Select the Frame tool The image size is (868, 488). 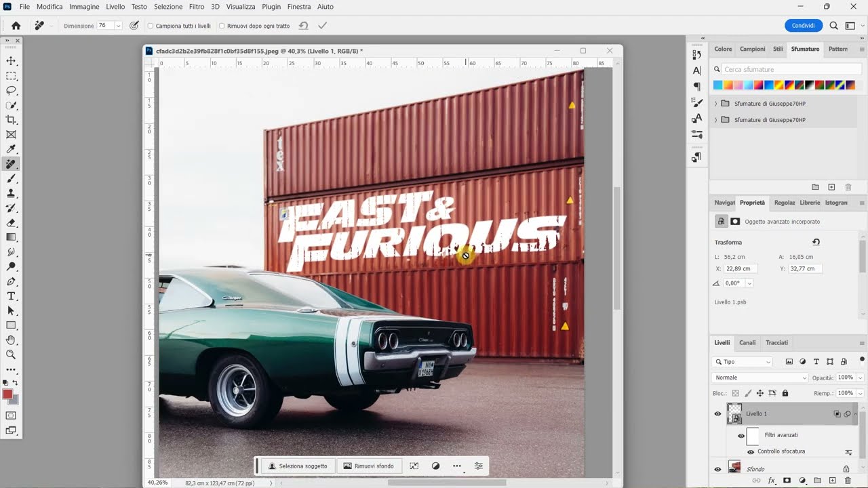click(x=12, y=135)
